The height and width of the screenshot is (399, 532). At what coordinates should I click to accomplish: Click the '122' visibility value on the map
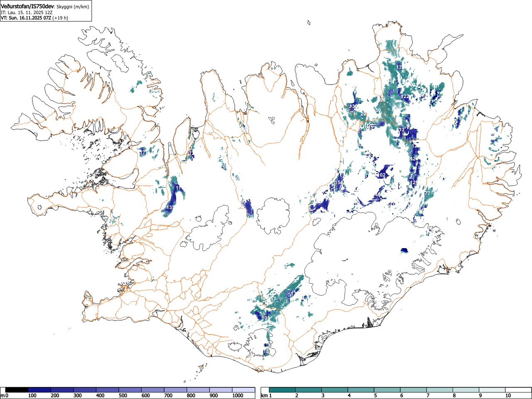(405, 96)
